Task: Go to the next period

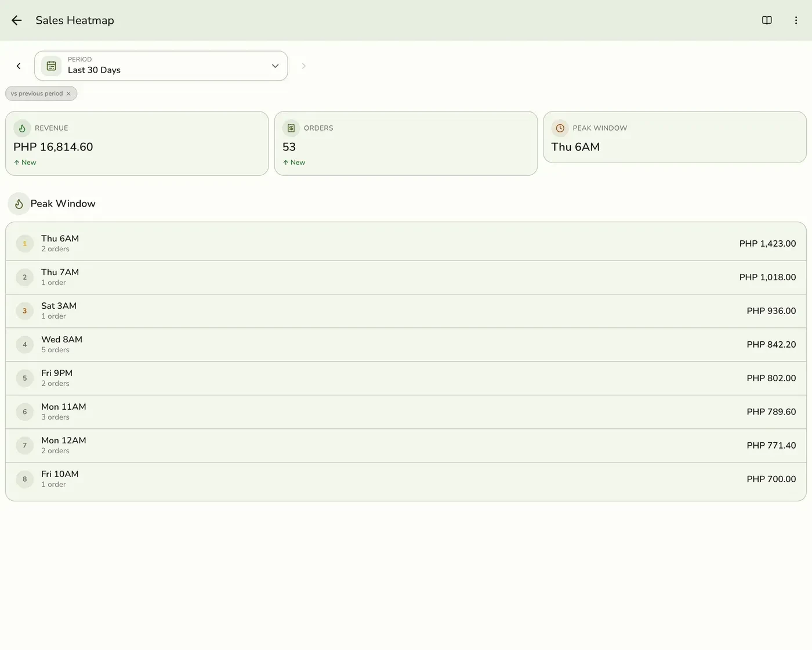Action: [303, 66]
